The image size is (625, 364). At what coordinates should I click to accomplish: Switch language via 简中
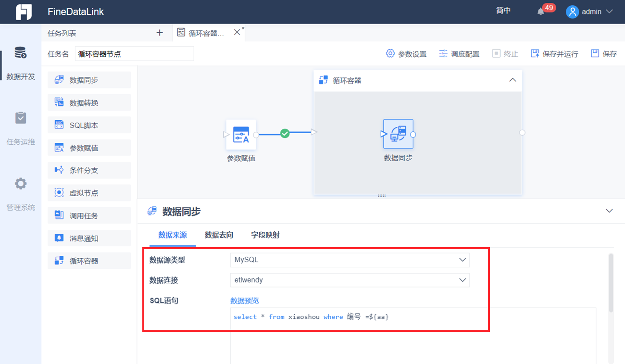point(503,11)
